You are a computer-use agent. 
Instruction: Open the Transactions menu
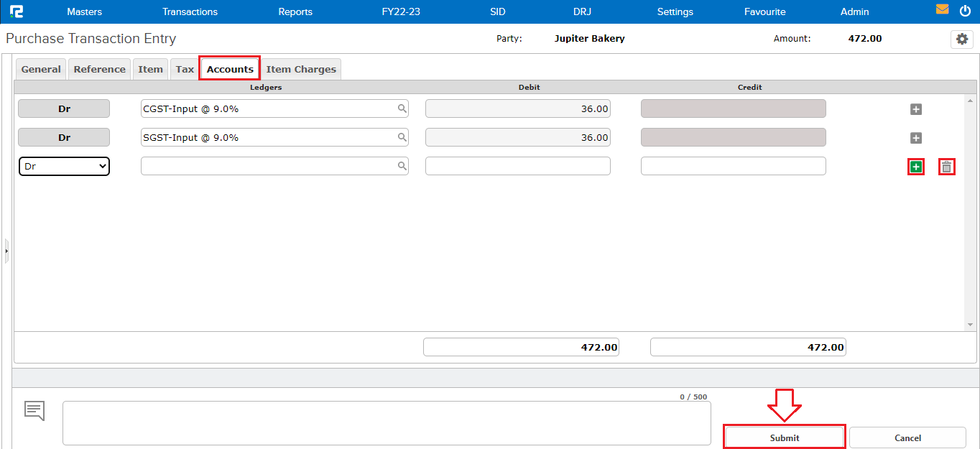(x=190, y=11)
